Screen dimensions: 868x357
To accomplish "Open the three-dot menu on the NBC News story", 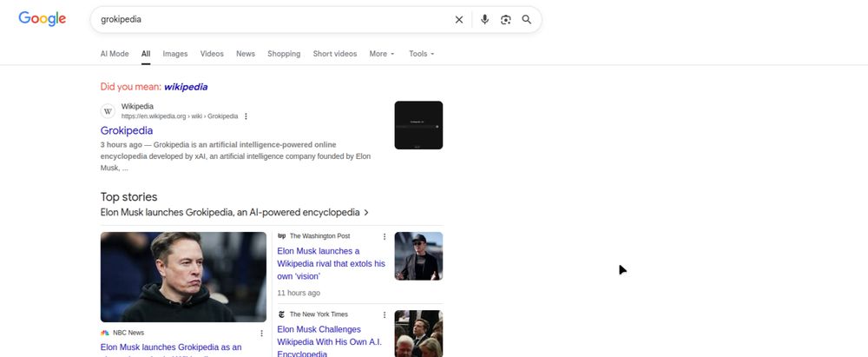I will [261, 334].
